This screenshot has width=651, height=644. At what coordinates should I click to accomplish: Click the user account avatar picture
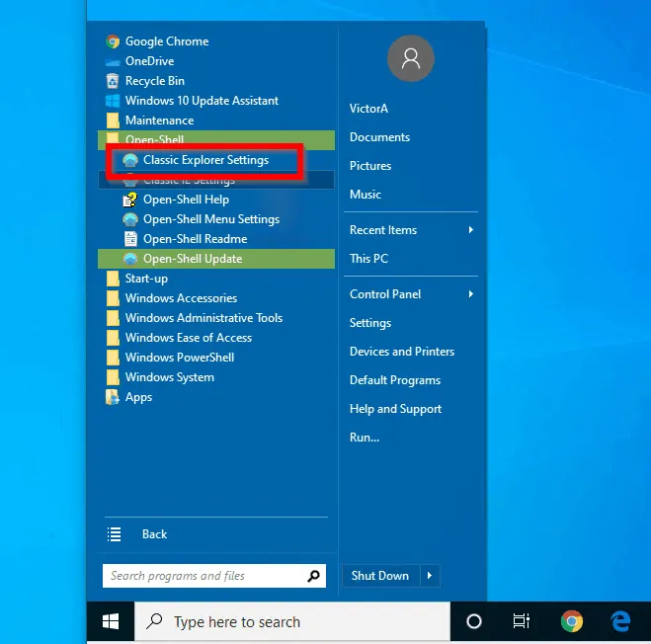411,58
